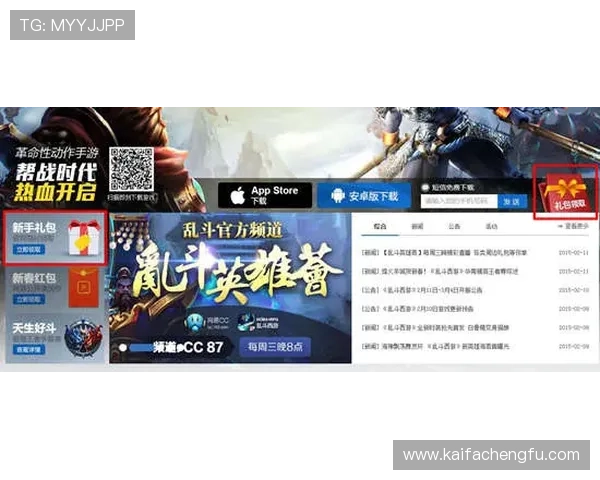Click the QR code for download
The height and width of the screenshot is (480, 600).
pos(131,169)
